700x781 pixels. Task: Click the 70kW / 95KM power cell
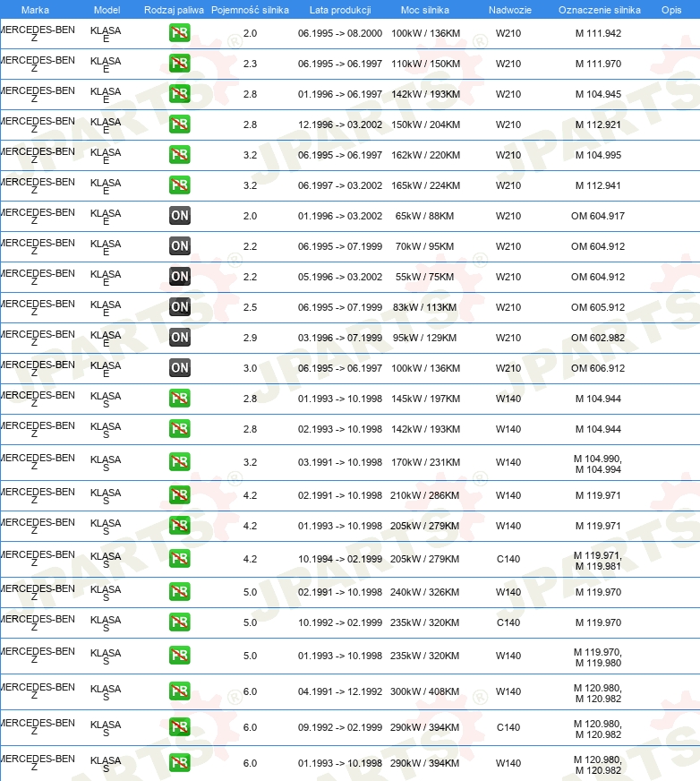click(424, 246)
